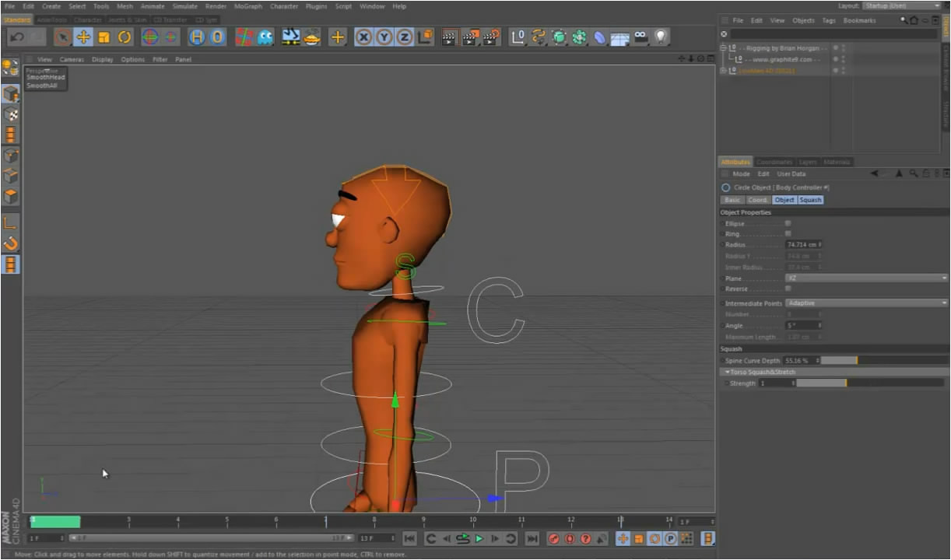Open the Plane dropdown showing XZ
This screenshot has height=560, width=951.
coord(866,278)
